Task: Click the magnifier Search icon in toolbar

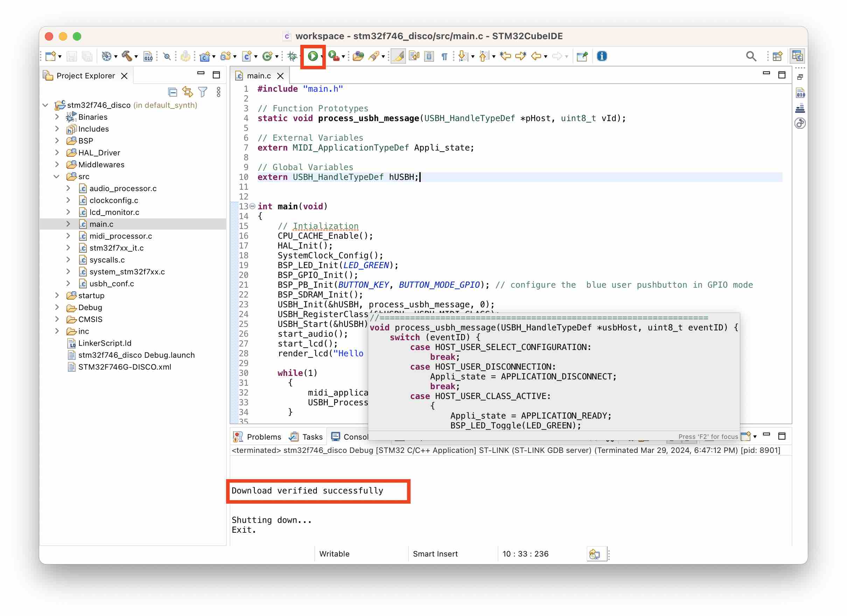Action: (x=751, y=56)
